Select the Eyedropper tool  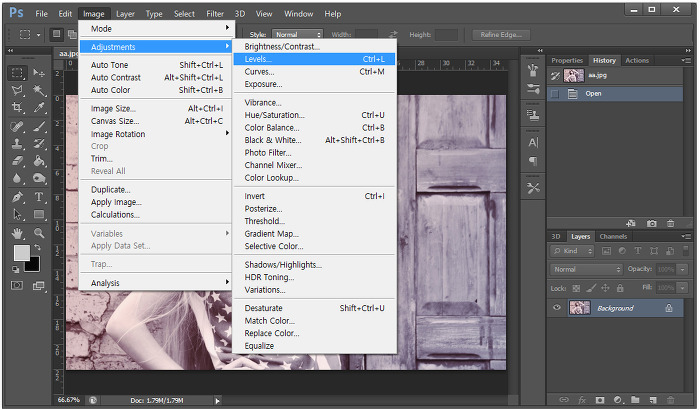point(39,108)
